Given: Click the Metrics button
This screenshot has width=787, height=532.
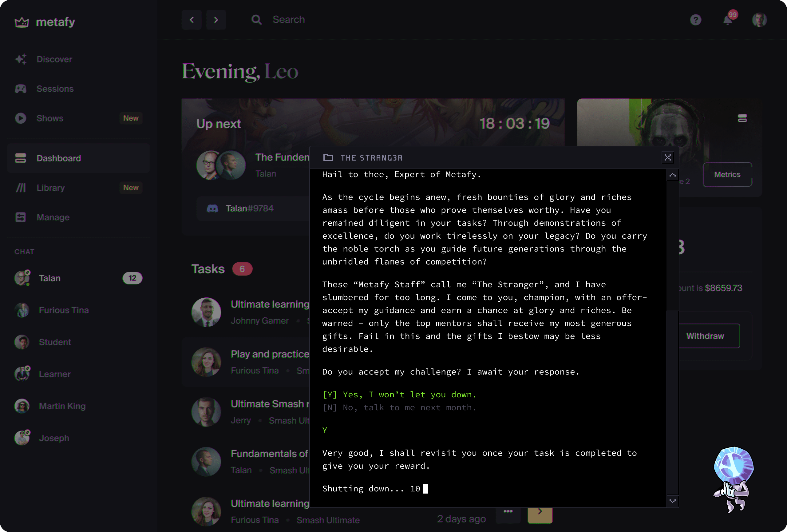Looking at the screenshot, I should click(x=727, y=175).
